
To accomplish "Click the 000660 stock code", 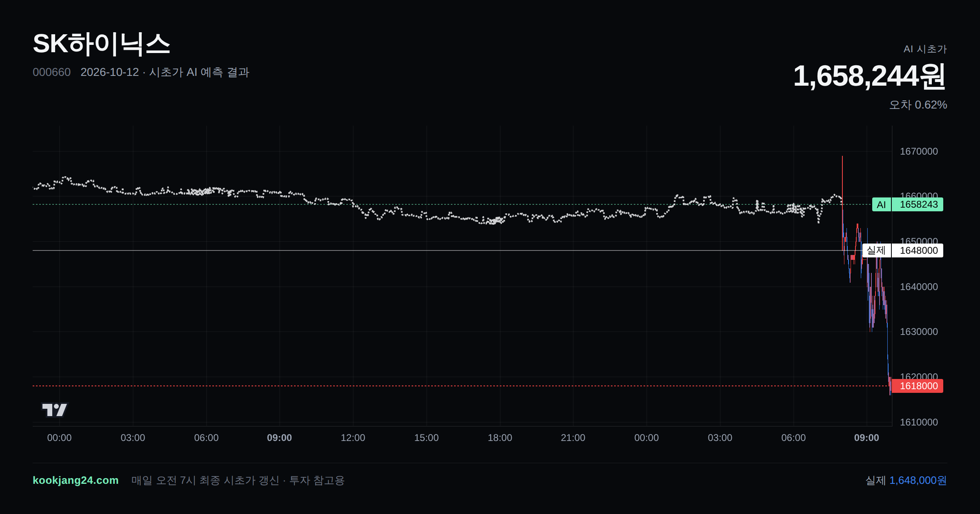I will point(51,72).
